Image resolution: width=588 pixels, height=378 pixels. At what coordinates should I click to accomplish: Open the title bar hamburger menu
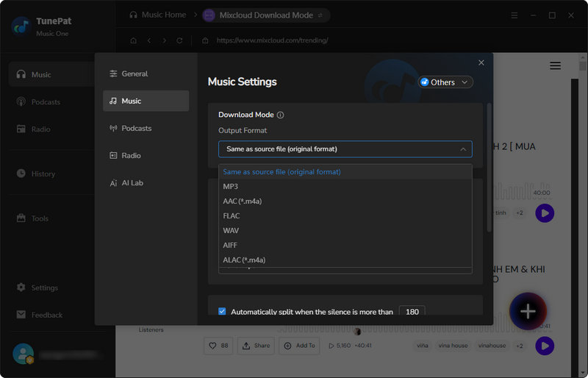pos(514,15)
